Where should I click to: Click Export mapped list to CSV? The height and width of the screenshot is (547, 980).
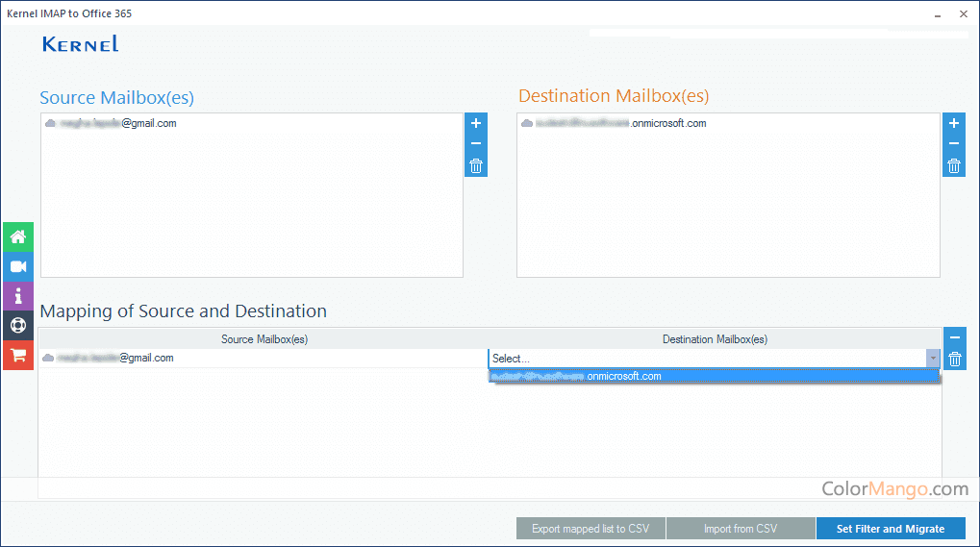pyautogui.click(x=590, y=529)
